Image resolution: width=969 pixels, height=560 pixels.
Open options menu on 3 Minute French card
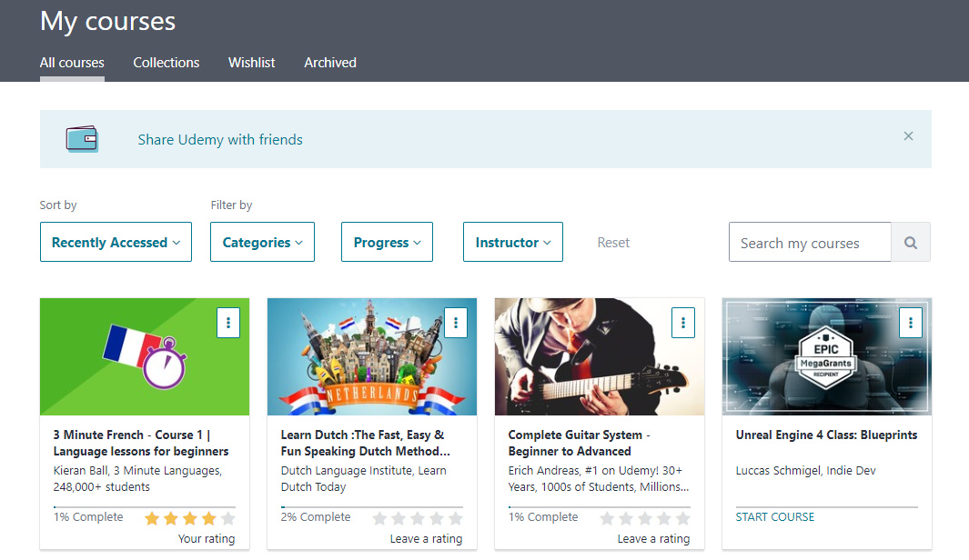pos(228,323)
